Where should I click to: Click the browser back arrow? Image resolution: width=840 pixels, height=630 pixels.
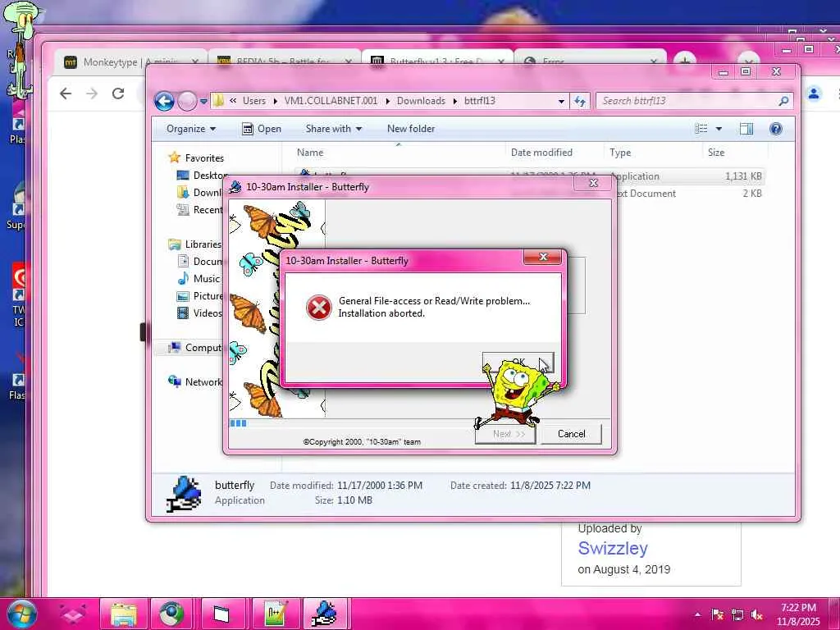pyautogui.click(x=66, y=94)
